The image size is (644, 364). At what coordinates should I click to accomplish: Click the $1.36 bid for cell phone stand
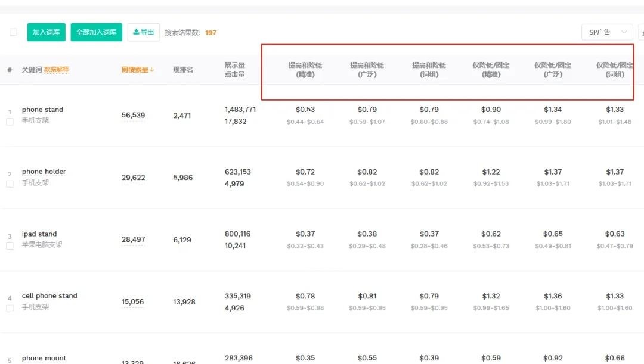point(553,296)
